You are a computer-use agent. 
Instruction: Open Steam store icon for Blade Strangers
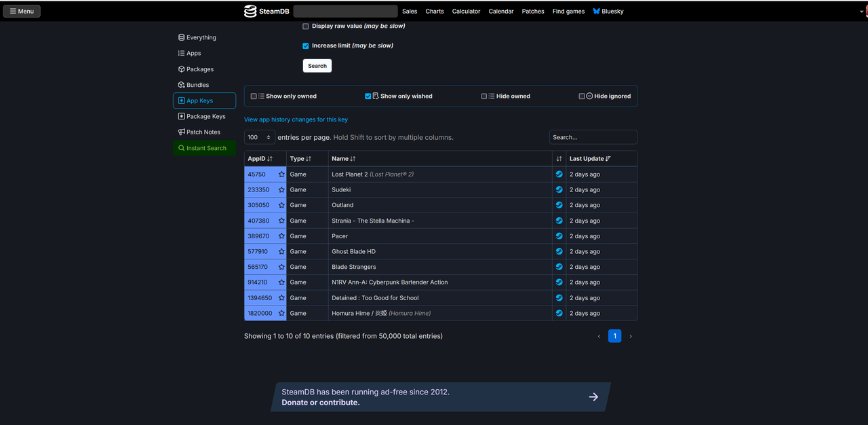[559, 267]
